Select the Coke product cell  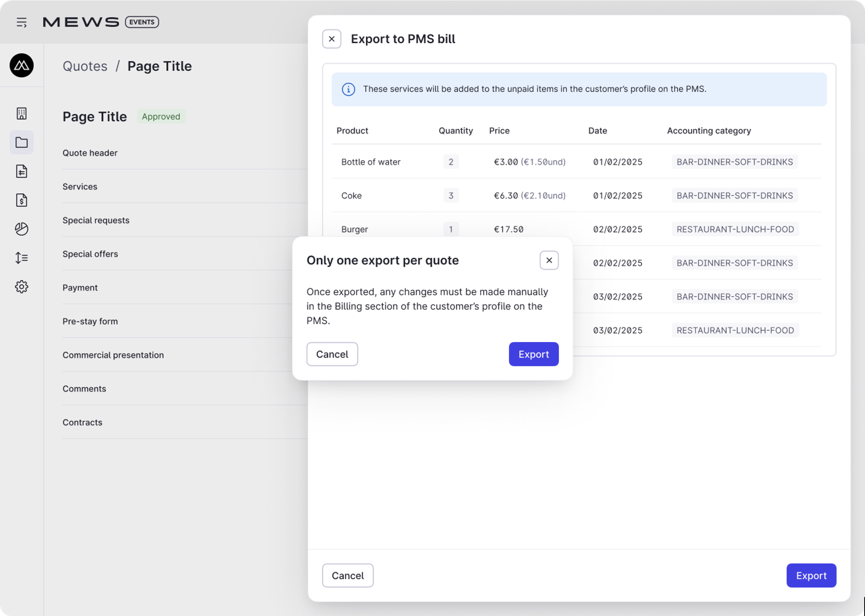[x=351, y=195]
